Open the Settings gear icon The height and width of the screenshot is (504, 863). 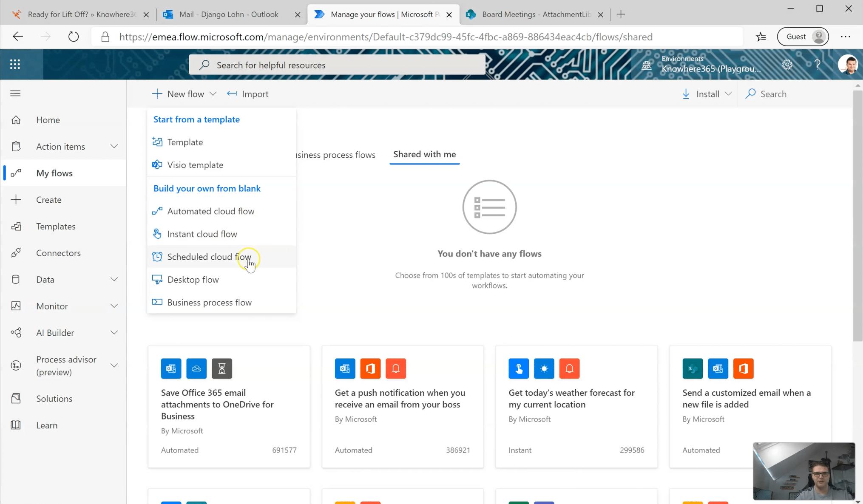(x=787, y=65)
